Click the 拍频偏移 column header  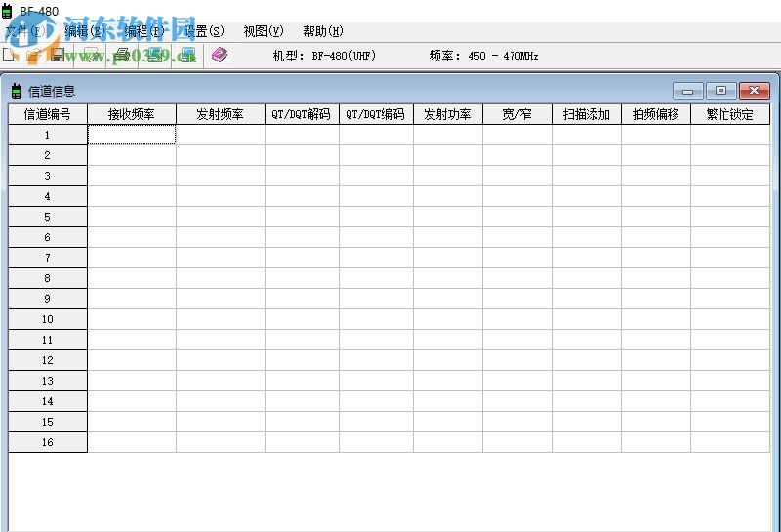click(x=655, y=114)
